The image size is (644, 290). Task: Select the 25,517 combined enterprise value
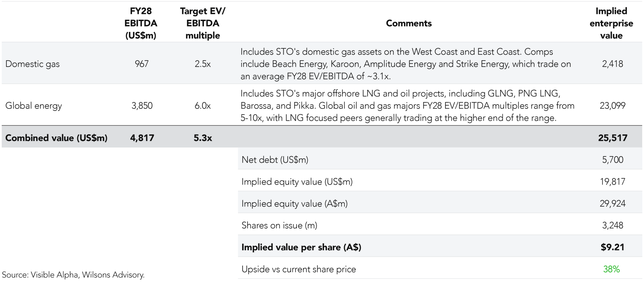point(613,138)
